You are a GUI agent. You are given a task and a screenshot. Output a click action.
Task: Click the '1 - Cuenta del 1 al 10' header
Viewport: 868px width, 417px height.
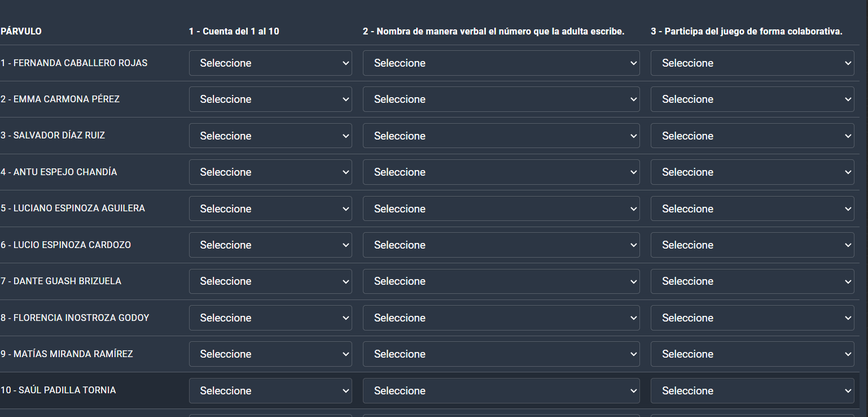coord(234,32)
